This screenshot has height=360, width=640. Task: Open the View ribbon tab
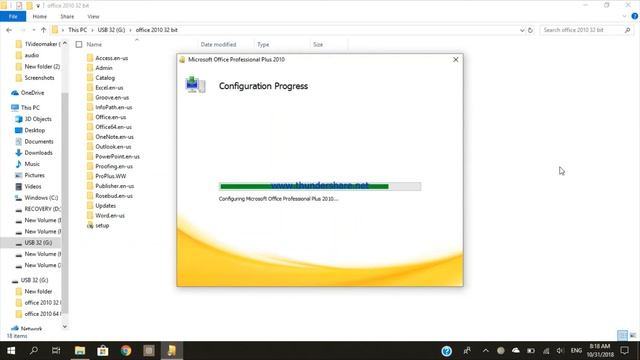pos(93,16)
